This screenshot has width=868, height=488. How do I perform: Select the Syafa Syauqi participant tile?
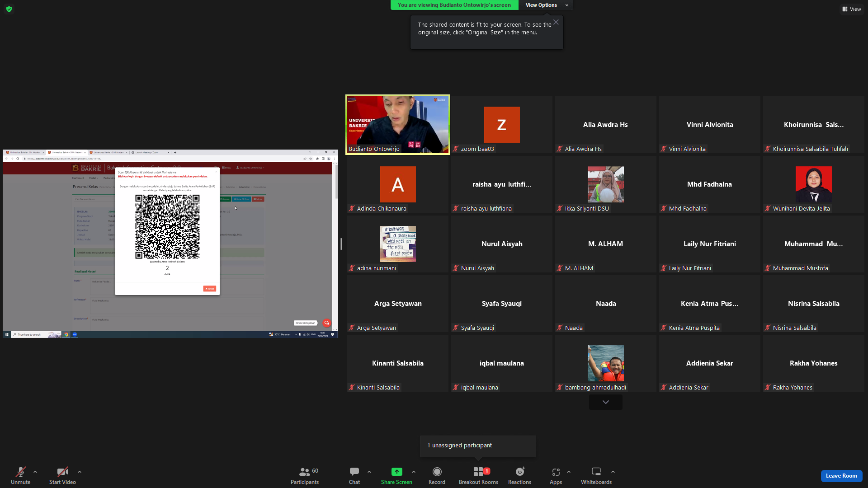point(502,304)
